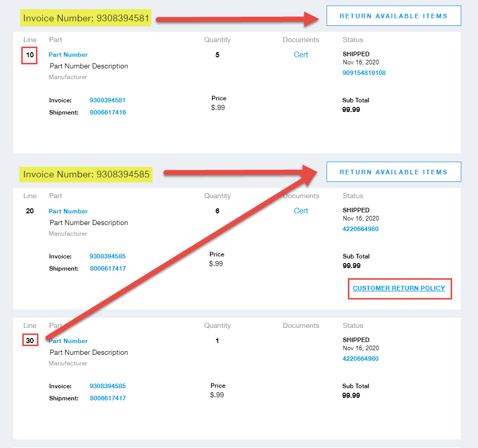Open the Cert document for line 10

tap(301, 55)
